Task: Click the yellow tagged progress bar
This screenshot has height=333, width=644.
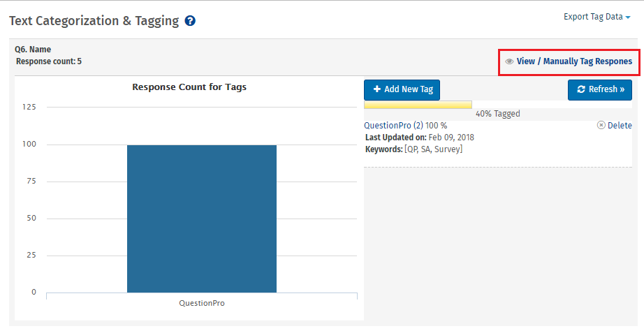Action: pyautogui.click(x=418, y=105)
